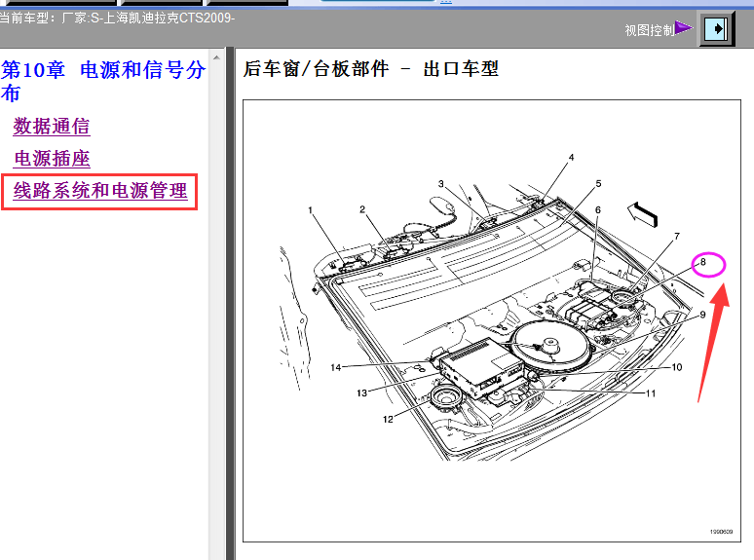Click callout number 8 in diagram
754x560 pixels.
(x=703, y=262)
